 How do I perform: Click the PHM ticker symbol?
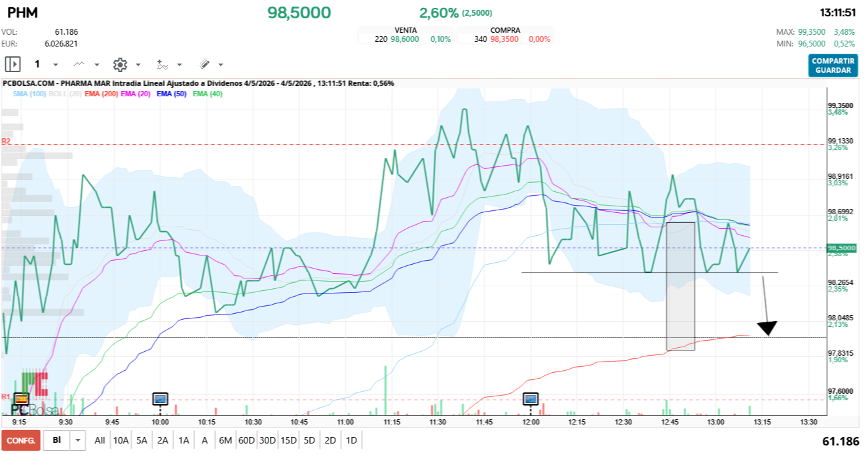(22, 12)
